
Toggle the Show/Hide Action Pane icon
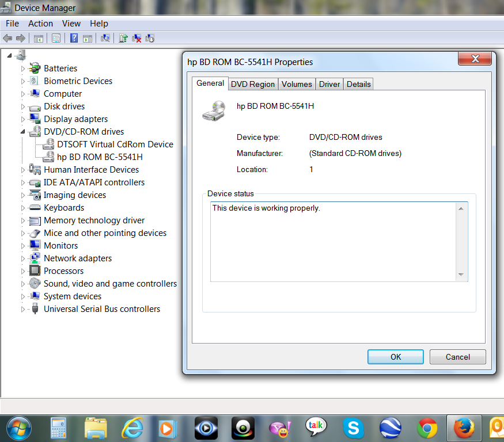[88, 39]
